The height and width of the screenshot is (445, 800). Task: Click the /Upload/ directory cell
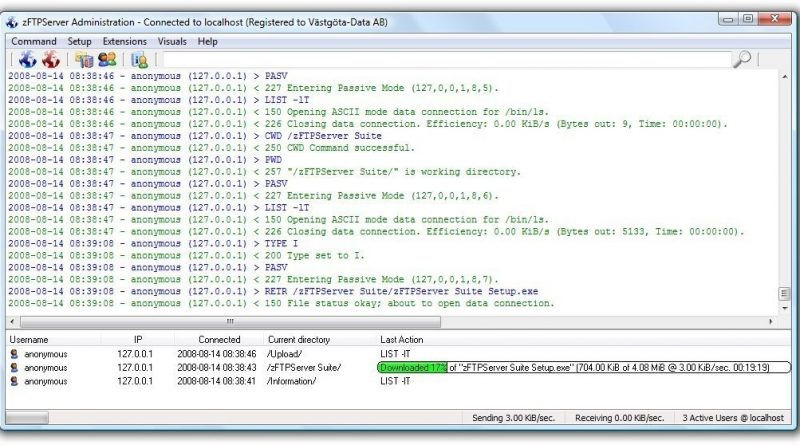click(x=284, y=354)
